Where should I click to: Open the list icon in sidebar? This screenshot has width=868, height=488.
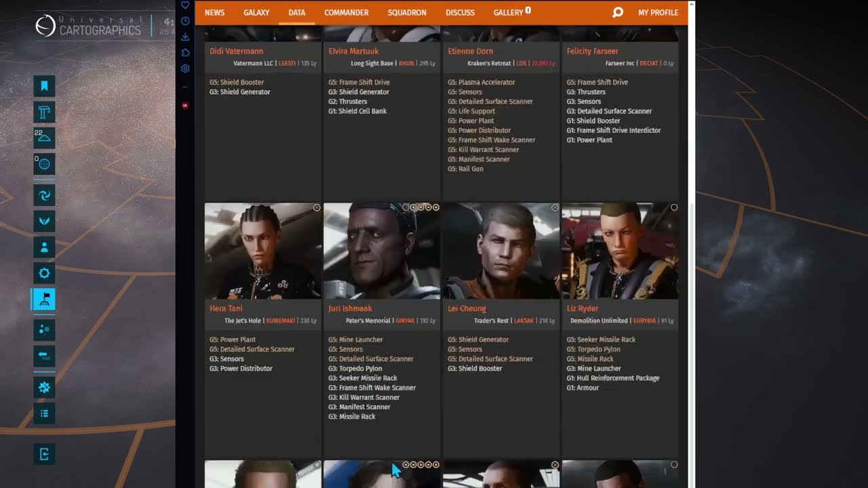point(44,413)
